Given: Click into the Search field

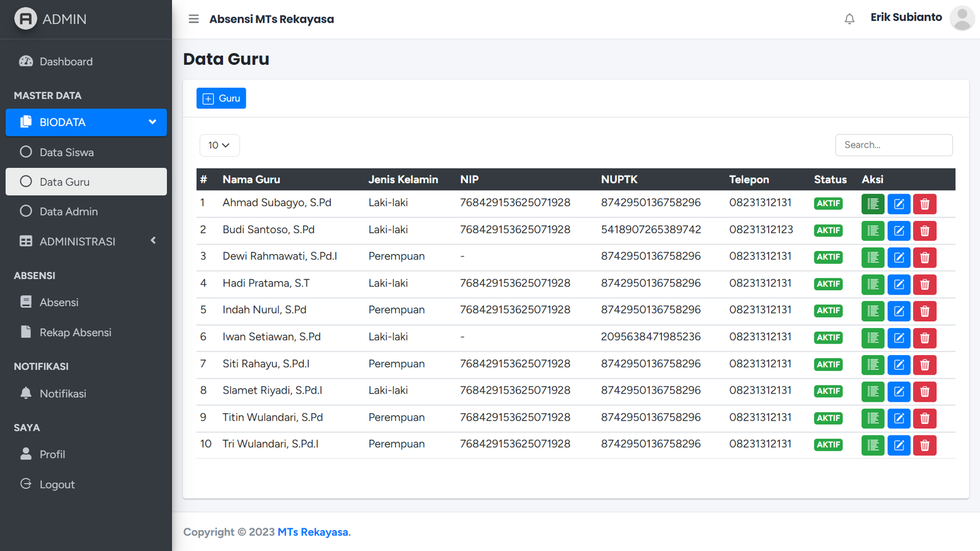Looking at the screenshot, I should [x=893, y=145].
